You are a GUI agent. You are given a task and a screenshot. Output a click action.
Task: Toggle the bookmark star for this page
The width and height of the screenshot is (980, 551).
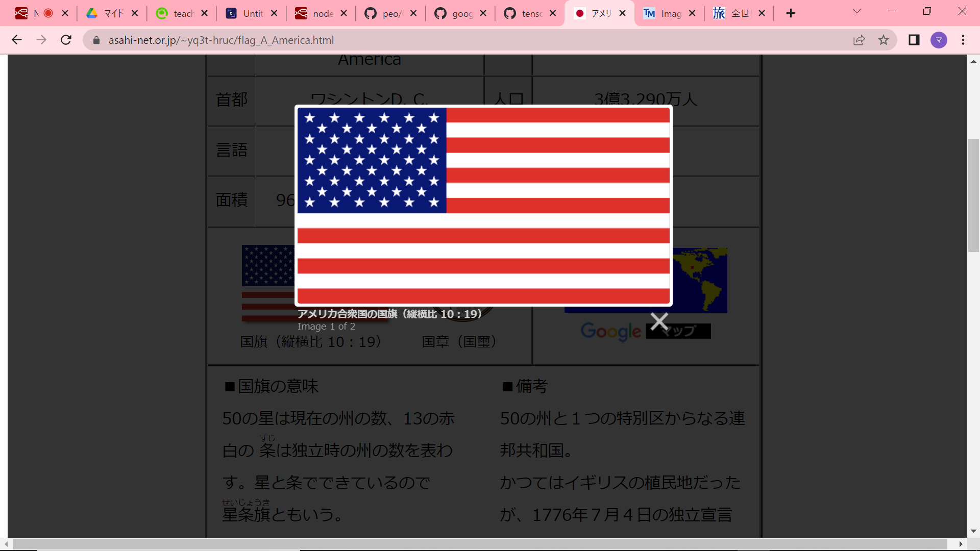(x=884, y=40)
